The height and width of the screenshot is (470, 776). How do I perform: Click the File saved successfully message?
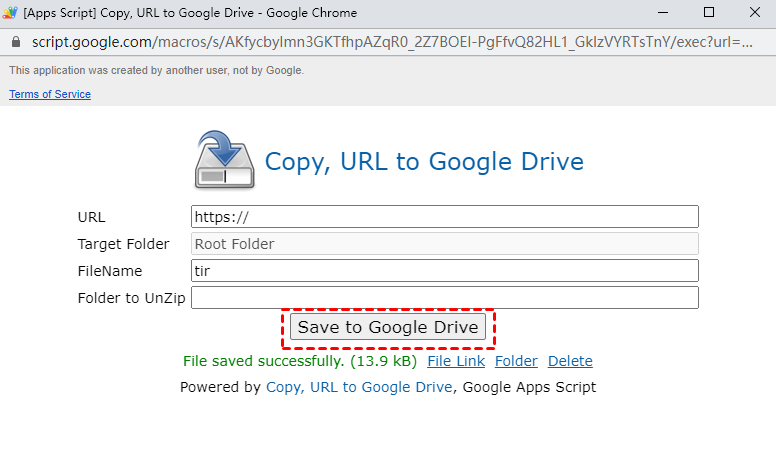(300, 361)
